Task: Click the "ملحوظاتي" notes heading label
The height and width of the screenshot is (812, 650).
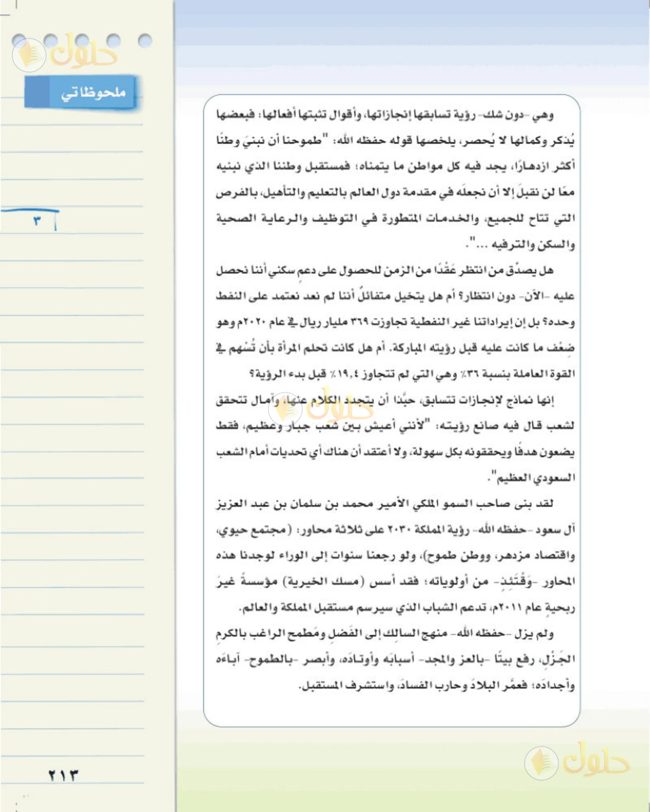Action: 93,93
